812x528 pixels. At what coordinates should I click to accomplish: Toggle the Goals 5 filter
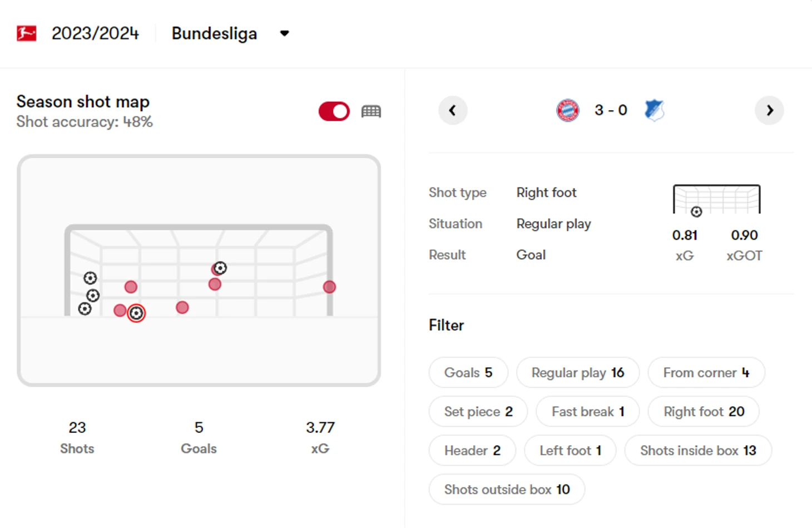click(468, 373)
